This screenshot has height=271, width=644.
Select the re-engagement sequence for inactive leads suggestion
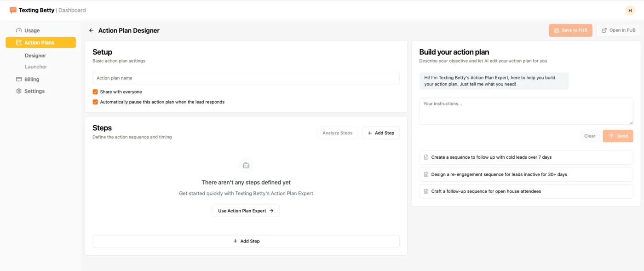point(526,174)
